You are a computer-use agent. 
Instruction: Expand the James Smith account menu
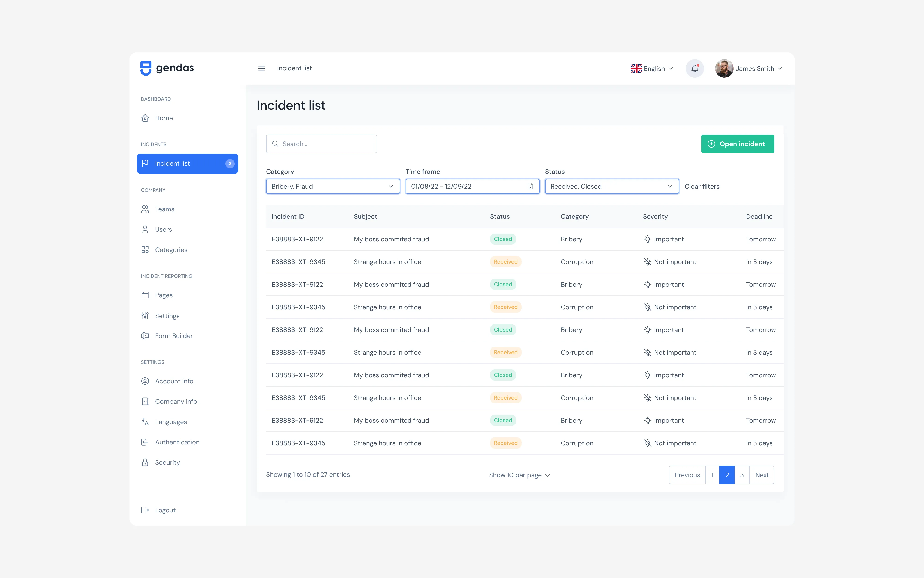[749, 68]
